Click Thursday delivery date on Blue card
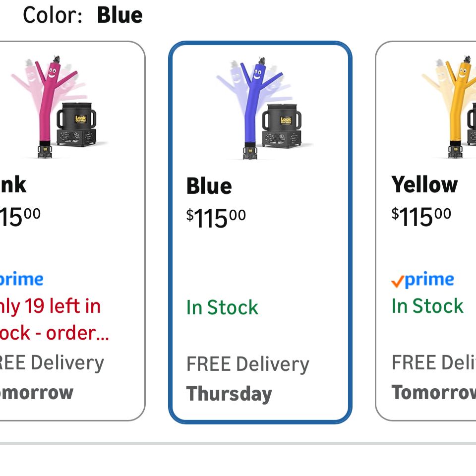Screen dimensions: 476x476 click(229, 394)
